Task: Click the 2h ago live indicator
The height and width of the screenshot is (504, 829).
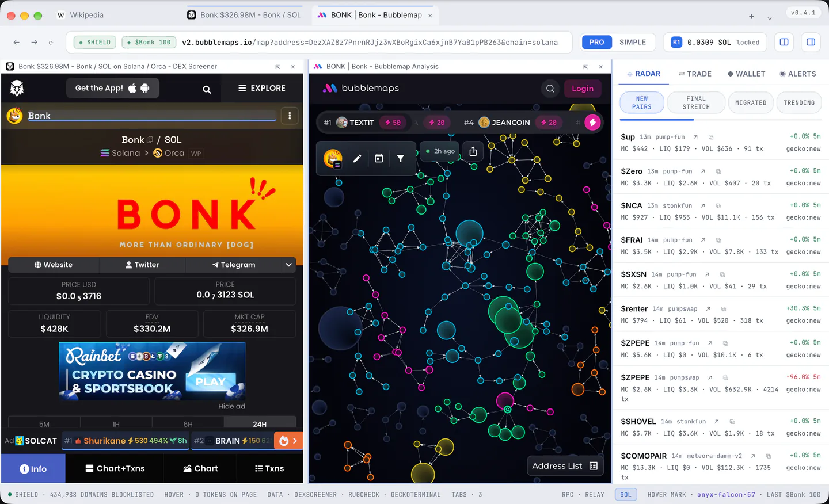Action: coord(440,151)
